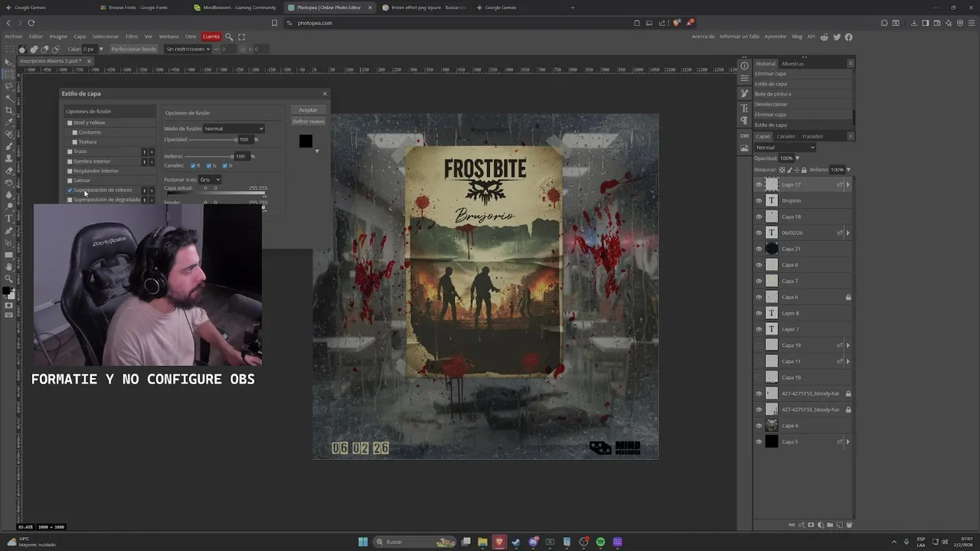Open Spotify from the taskbar
Viewport: 980px width, 551px height.
tap(600, 542)
